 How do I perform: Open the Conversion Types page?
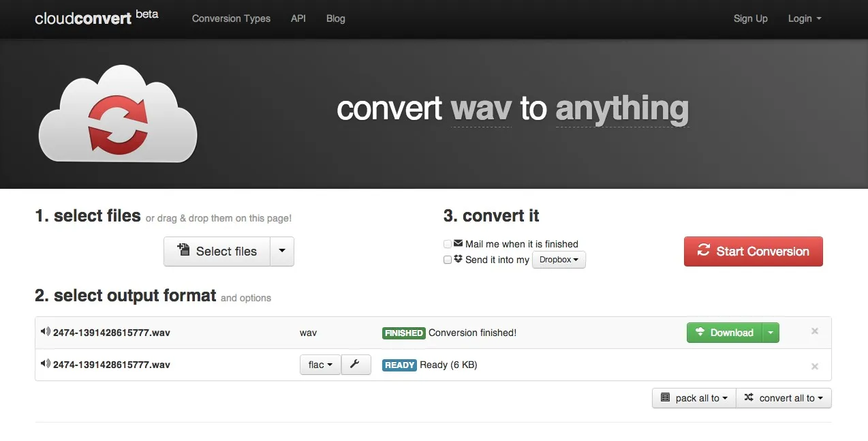click(x=231, y=18)
